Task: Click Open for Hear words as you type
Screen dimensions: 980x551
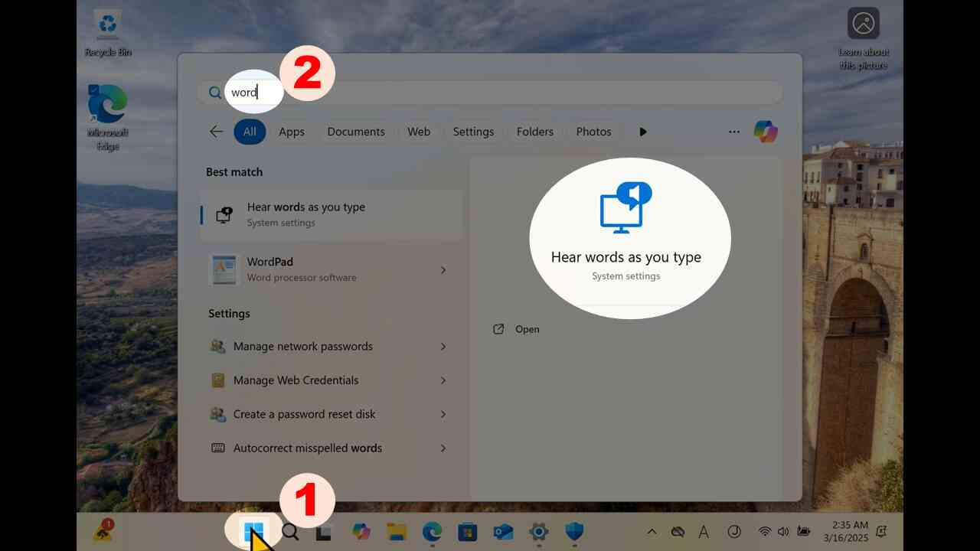Action: [x=517, y=329]
